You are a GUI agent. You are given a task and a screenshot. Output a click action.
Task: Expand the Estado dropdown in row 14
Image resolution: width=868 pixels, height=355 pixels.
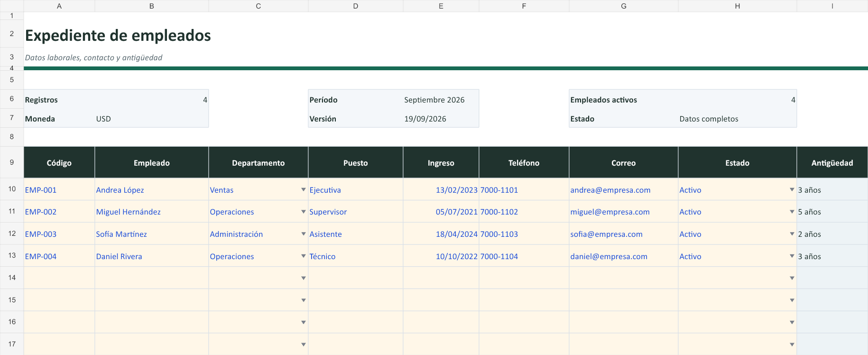[792, 278]
